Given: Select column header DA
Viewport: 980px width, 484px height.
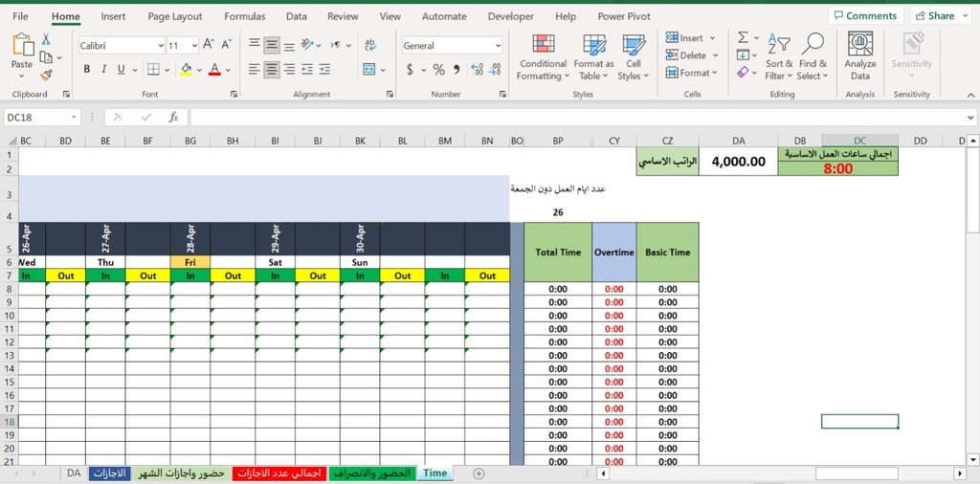Looking at the screenshot, I should [738, 142].
